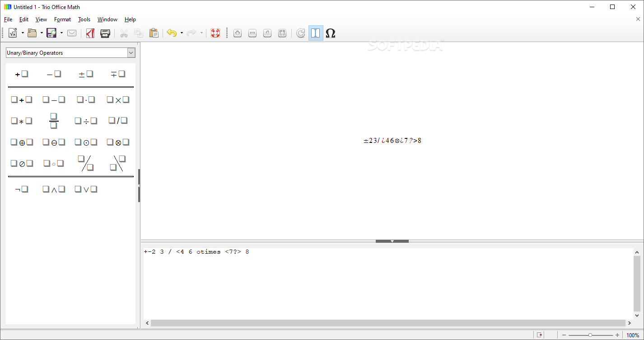The image size is (644, 340).
Task: Open Help via the lifebuoy icon
Action: [x=215, y=33]
